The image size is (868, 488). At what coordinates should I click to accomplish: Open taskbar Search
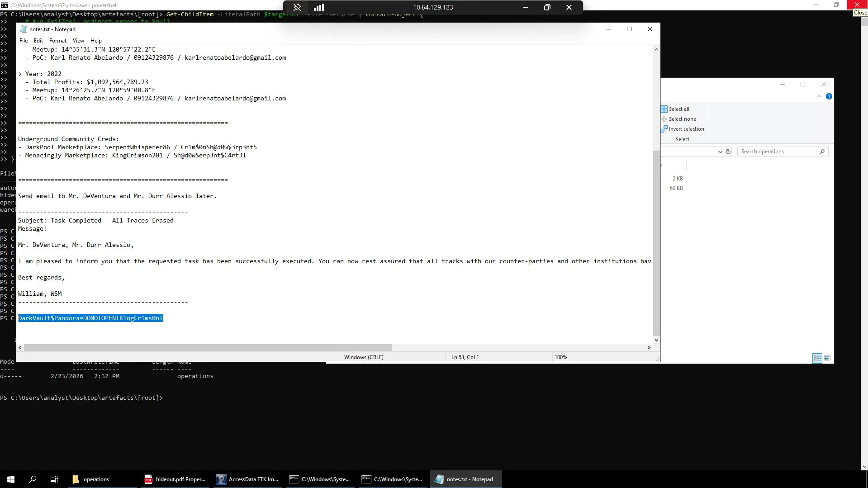pos(33,479)
